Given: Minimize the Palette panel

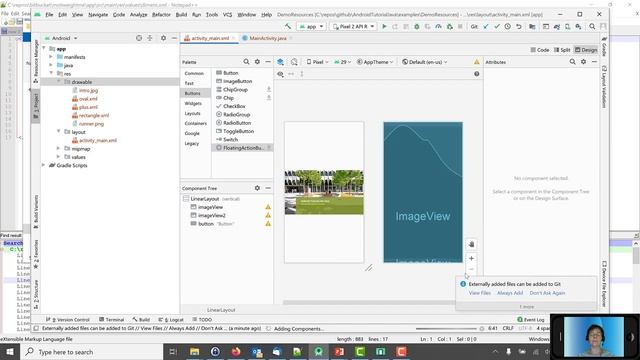Looking at the screenshot, I should click(x=268, y=62).
